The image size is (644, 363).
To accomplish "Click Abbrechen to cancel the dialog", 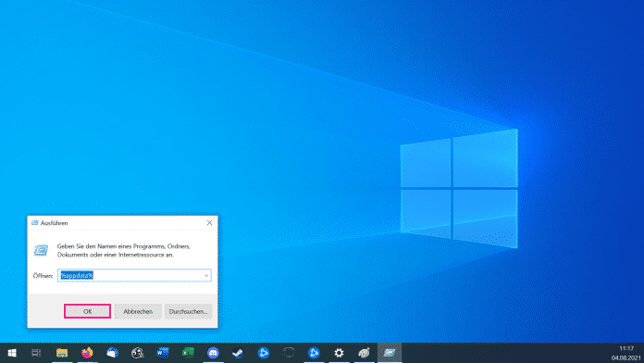I will (138, 311).
